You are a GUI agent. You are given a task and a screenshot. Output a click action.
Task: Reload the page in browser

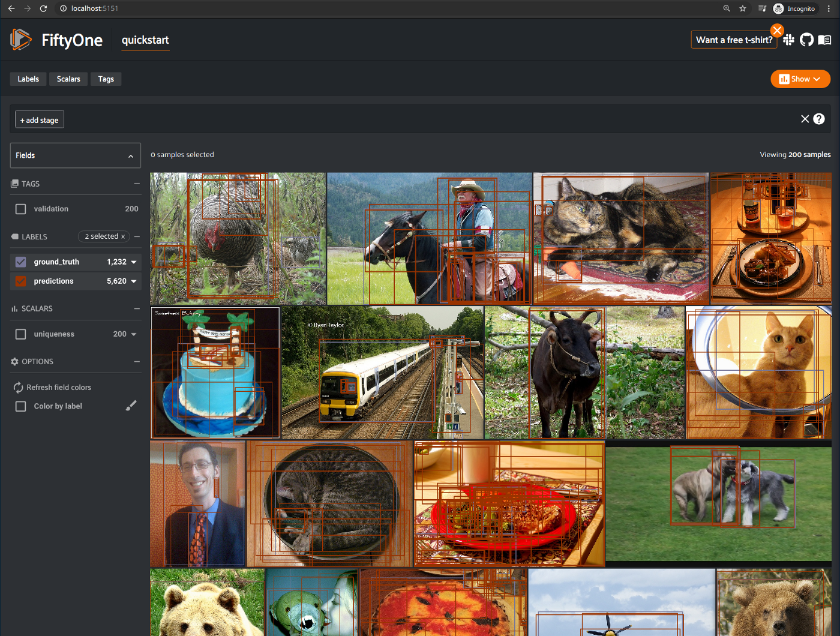[43, 8]
